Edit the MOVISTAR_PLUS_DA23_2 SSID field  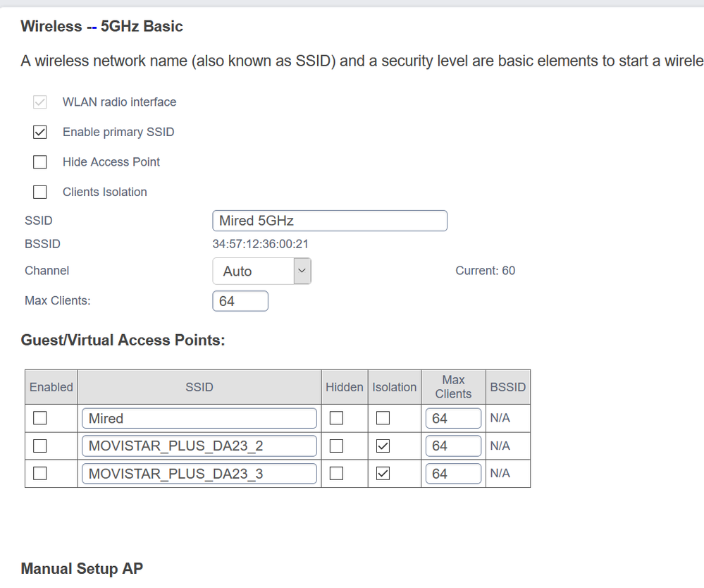tap(199, 446)
